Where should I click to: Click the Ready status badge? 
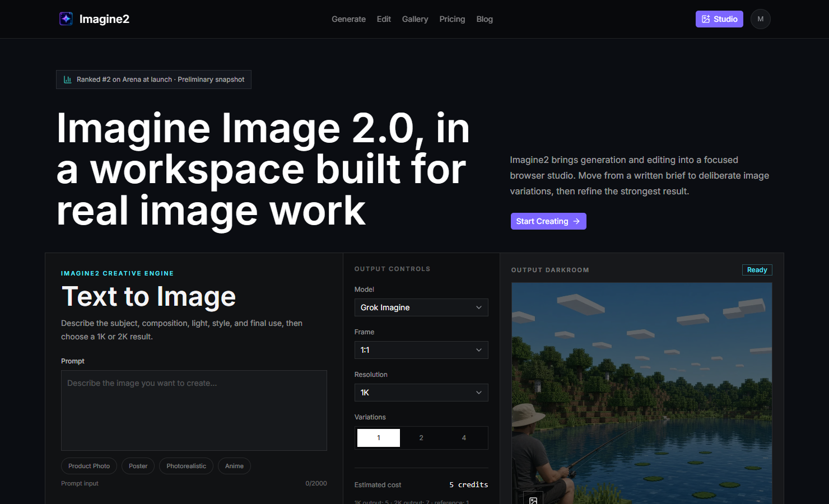point(757,270)
